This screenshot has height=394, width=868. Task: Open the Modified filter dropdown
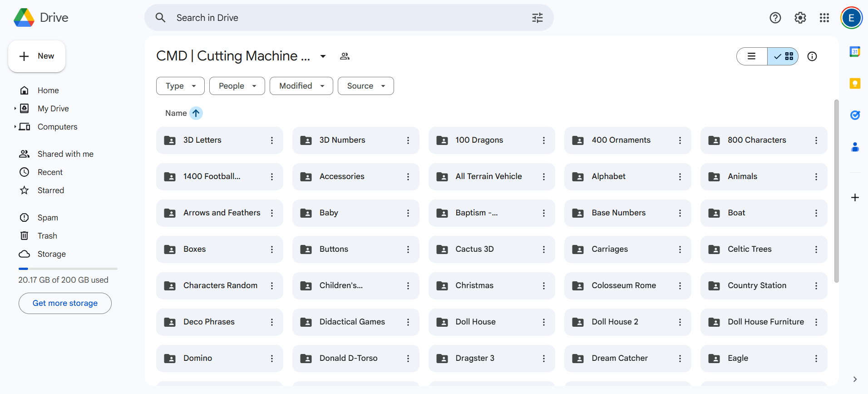[301, 86]
